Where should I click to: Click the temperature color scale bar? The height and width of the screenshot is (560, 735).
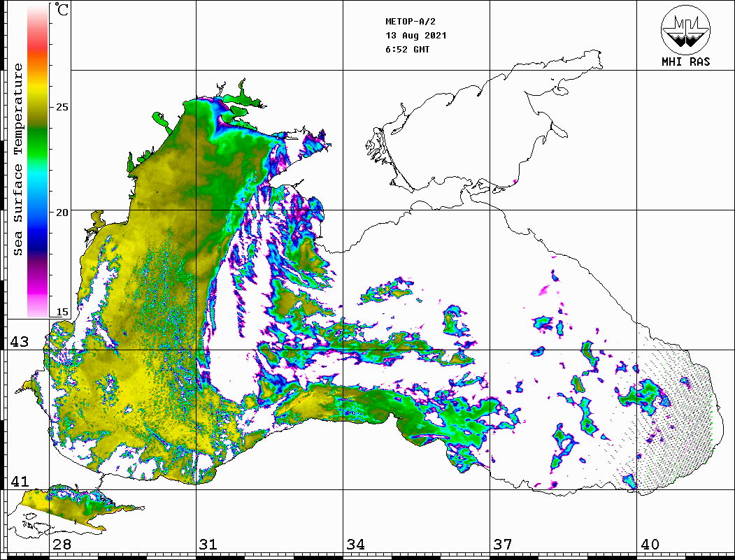click(38, 161)
